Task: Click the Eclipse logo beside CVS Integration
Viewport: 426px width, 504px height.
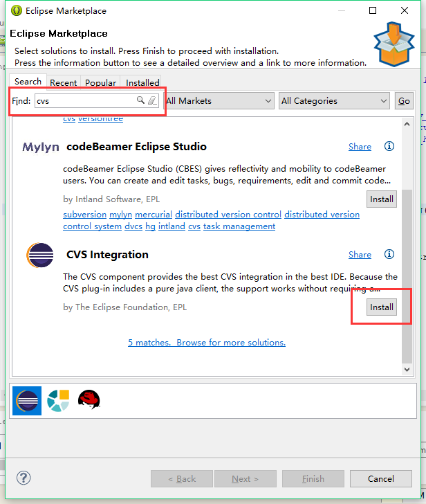Action: point(40,255)
